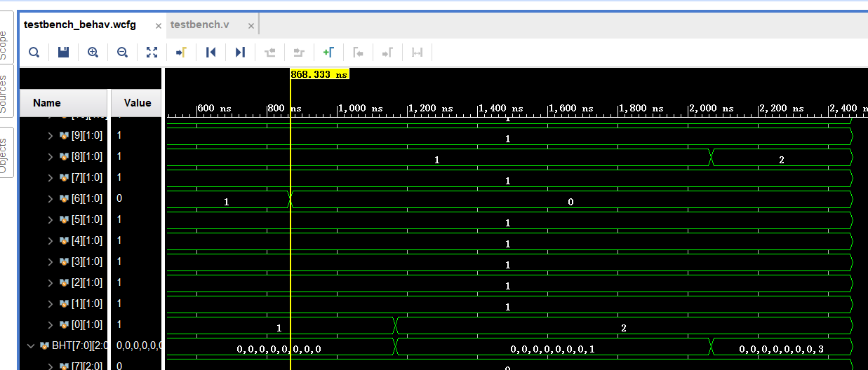The height and width of the screenshot is (370, 868).
Task: Expand the [0][1:0] signal row
Action: (50, 324)
